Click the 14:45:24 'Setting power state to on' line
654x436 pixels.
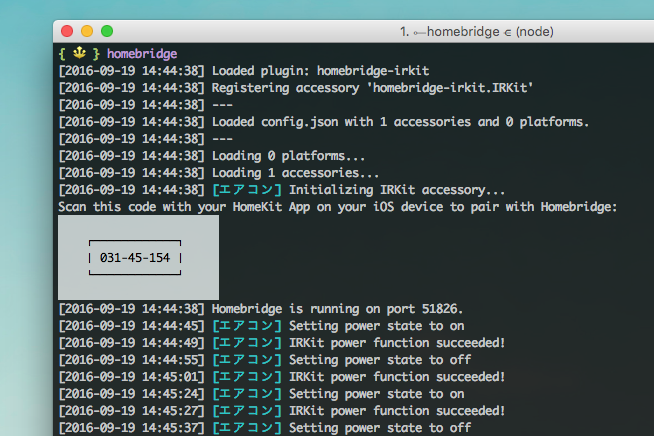pos(262,394)
